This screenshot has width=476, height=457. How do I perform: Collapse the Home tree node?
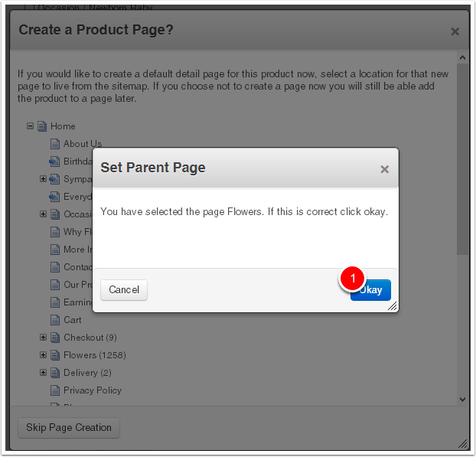(x=31, y=126)
